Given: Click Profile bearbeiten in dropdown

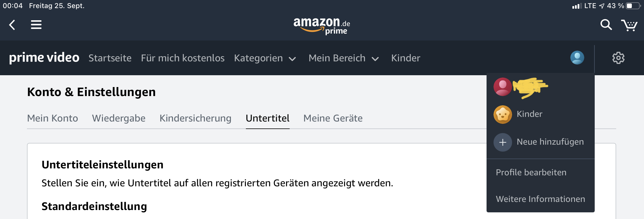Looking at the screenshot, I should point(531,172).
